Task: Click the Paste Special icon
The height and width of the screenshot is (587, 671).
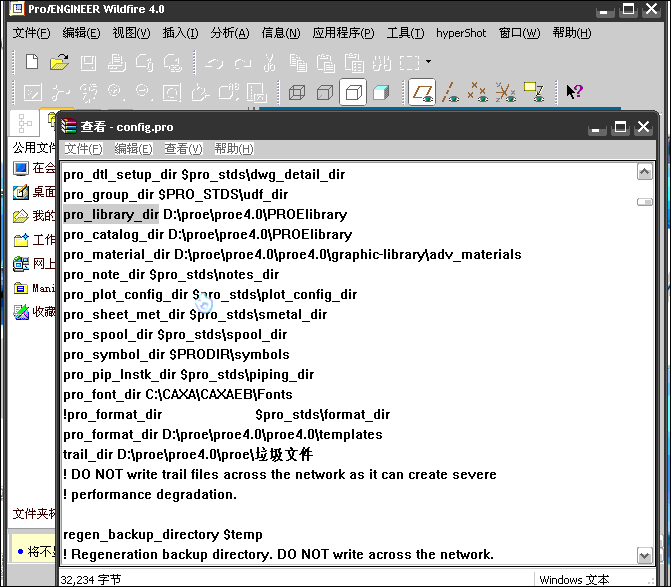Action: pos(354,63)
